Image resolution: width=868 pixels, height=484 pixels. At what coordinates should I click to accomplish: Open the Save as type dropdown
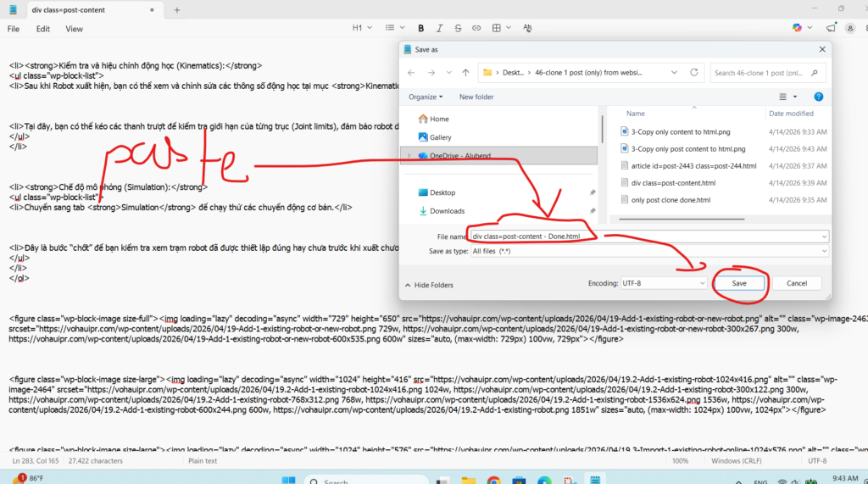point(648,251)
